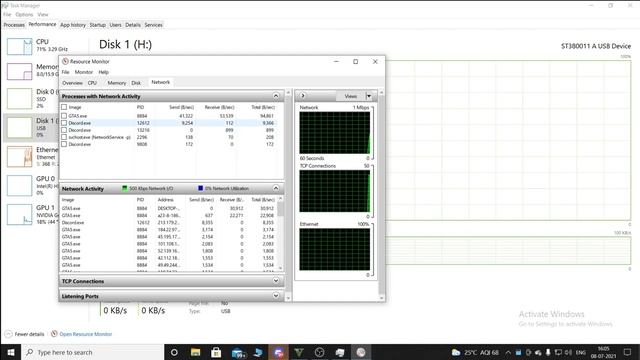Switch to Memory tab in Resource Monitor

click(x=117, y=83)
